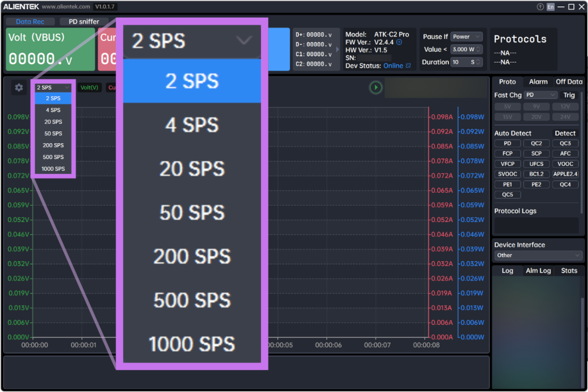
Task: Switch to the Data Rec tab
Action: click(x=30, y=22)
